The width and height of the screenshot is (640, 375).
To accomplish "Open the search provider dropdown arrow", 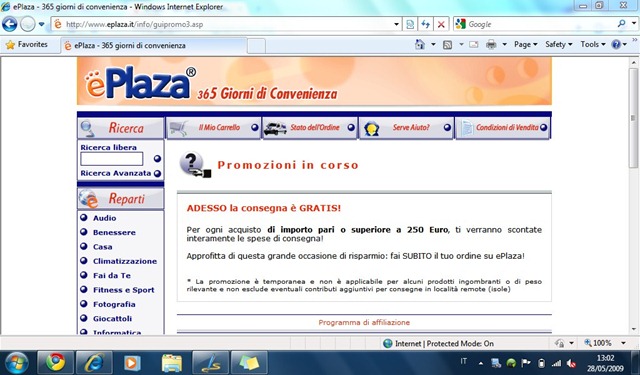I will [x=634, y=24].
